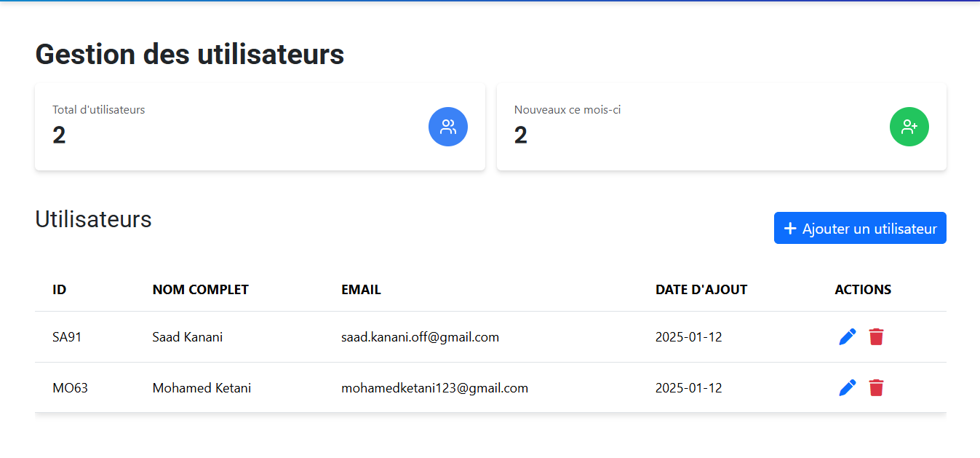980x458 pixels.
Task: Select the NOM COMPLET column header
Action: 201,289
